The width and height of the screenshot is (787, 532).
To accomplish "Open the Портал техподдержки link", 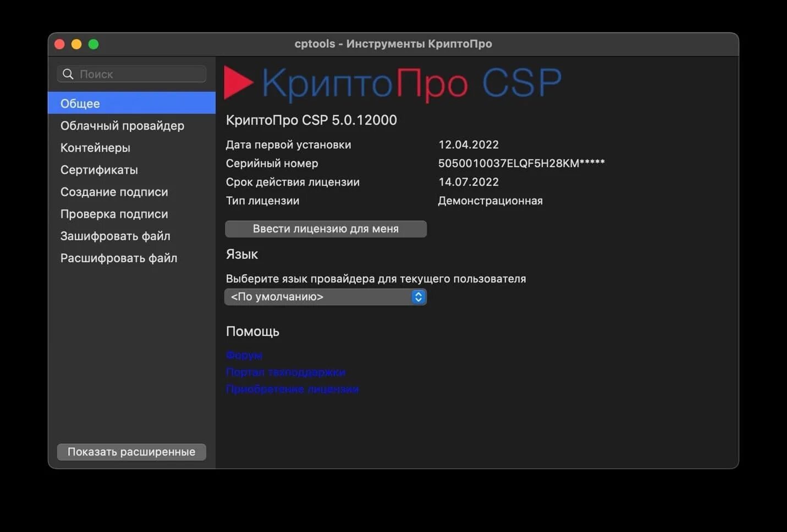I will 285,372.
